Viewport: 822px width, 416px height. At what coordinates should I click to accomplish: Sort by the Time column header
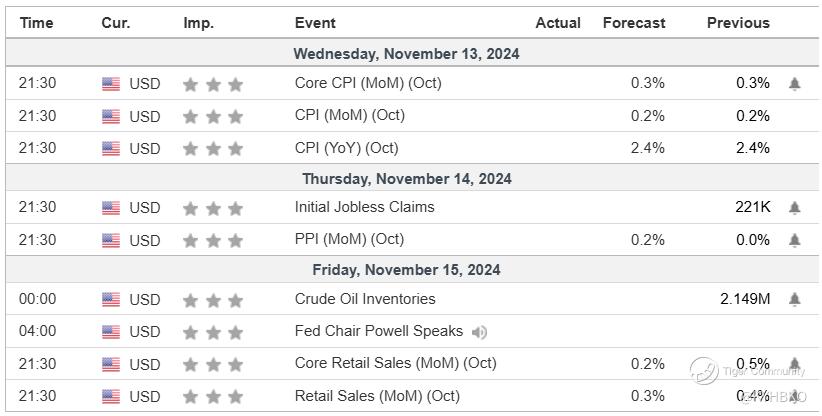click(x=37, y=23)
